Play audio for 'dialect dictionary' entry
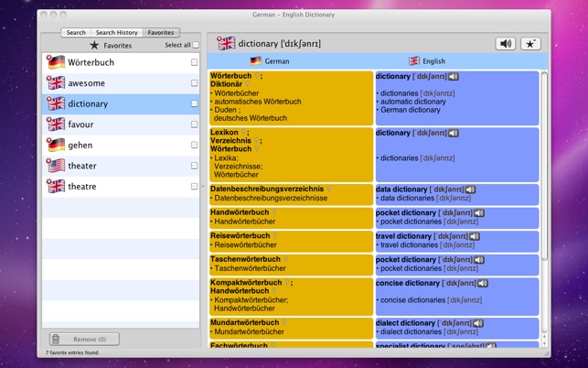 478,323
